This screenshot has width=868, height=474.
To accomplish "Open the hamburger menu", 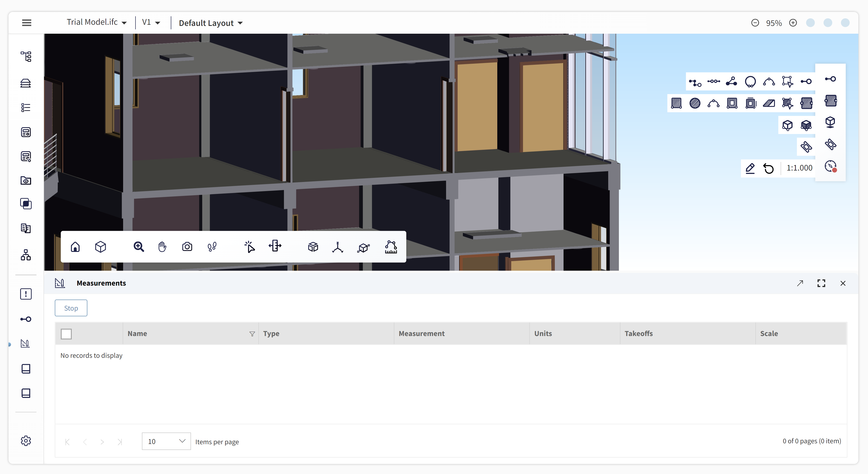I will 27,22.
